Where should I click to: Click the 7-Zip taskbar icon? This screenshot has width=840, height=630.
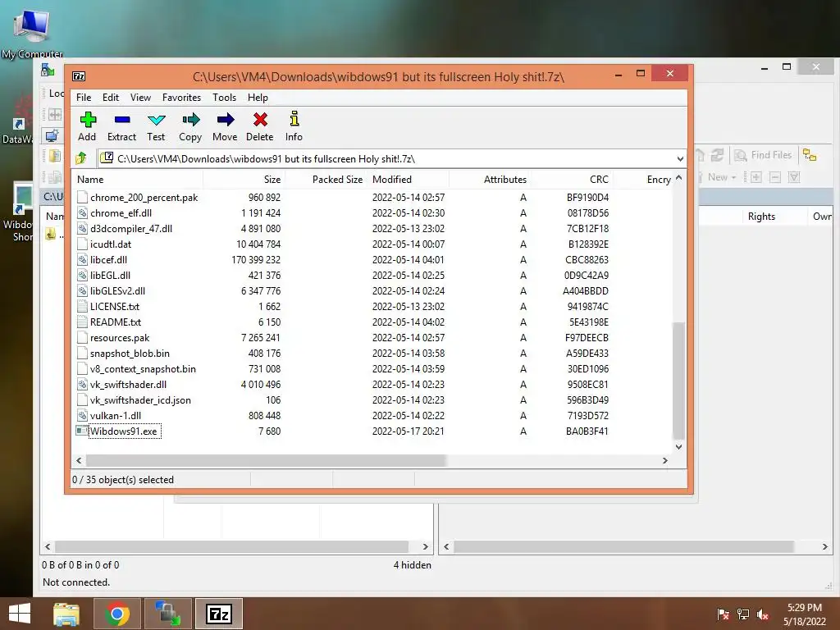point(219,614)
